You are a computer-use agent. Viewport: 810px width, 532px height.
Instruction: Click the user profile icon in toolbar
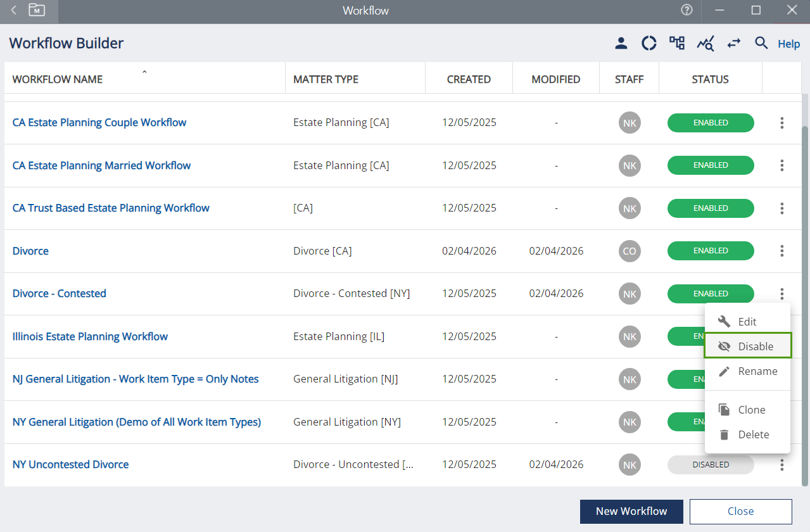click(621, 44)
